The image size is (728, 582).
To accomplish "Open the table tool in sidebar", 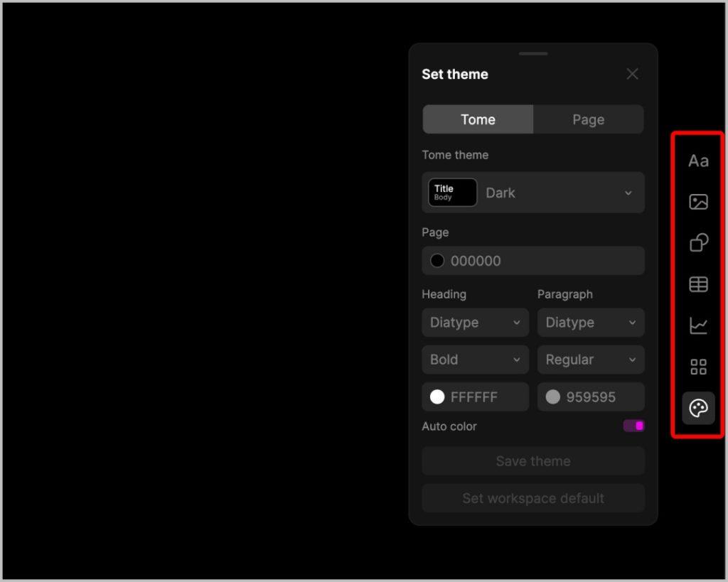I will point(698,284).
